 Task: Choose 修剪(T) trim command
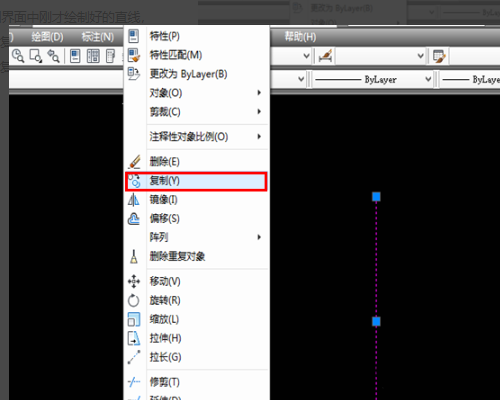point(197,382)
